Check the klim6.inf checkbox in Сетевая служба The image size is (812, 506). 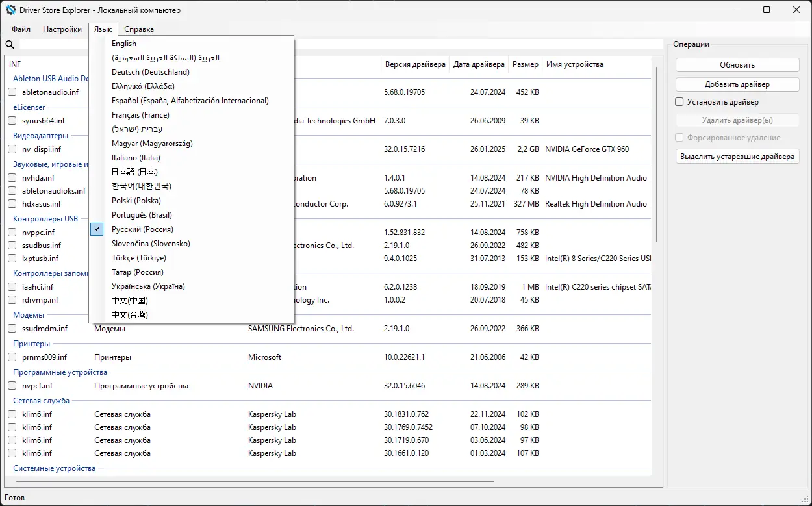click(x=11, y=414)
